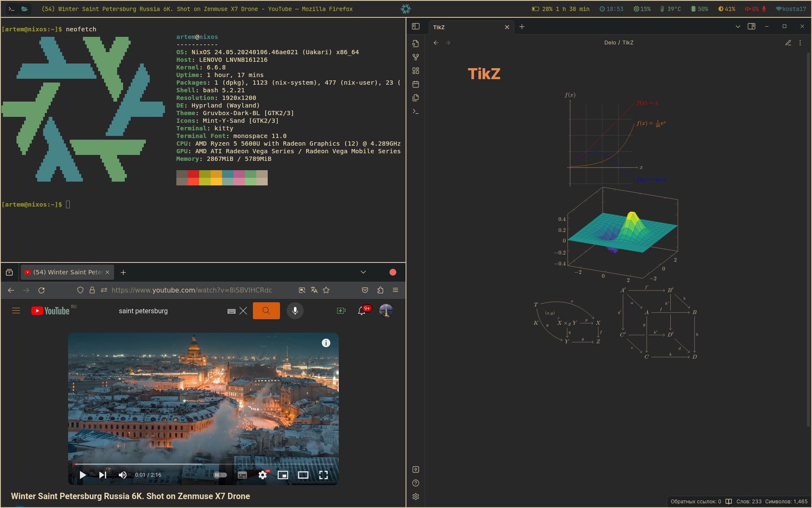List all Firefox tabs dropdown
Image resolution: width=812 pixels, height=508 pixels.
tap(363, 272)
